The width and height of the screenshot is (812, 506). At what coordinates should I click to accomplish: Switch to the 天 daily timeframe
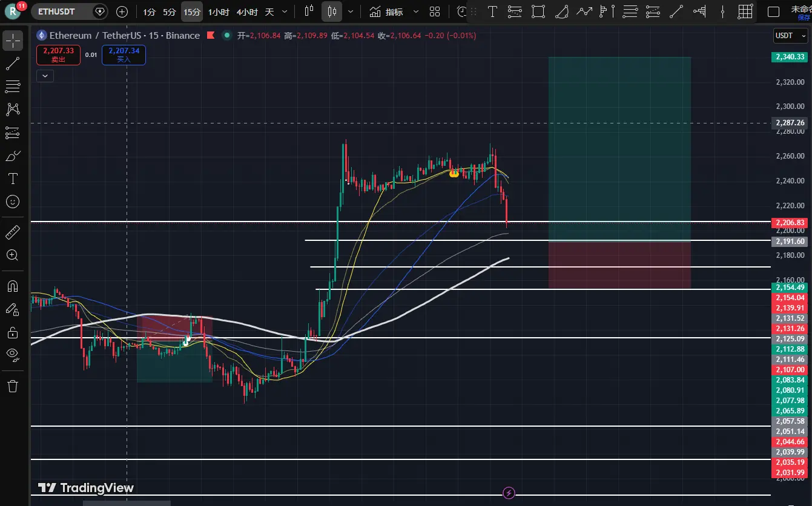[x=269, y=11]
